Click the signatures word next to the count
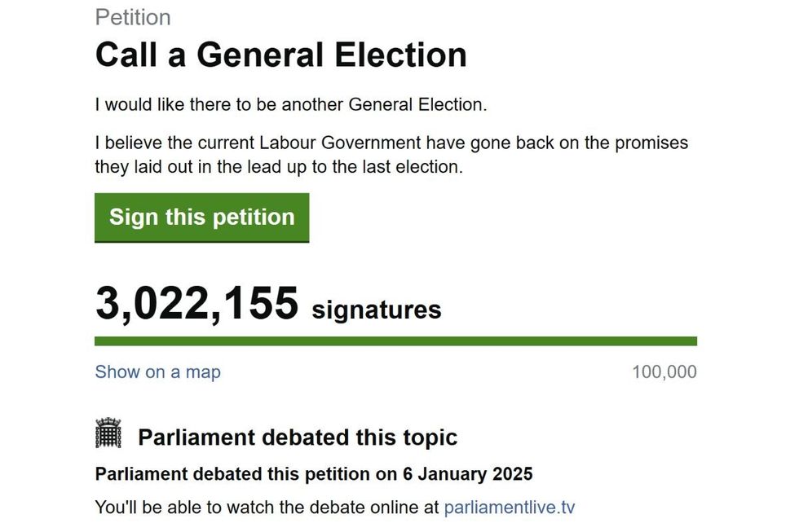Screen dimensions: 799x532 (x=377, y=309)
